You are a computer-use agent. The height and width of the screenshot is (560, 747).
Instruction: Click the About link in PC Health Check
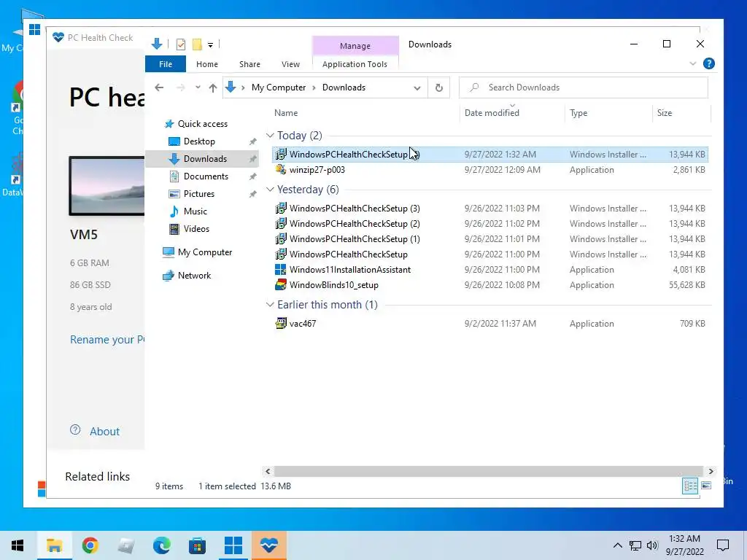[x=104, y=432]
